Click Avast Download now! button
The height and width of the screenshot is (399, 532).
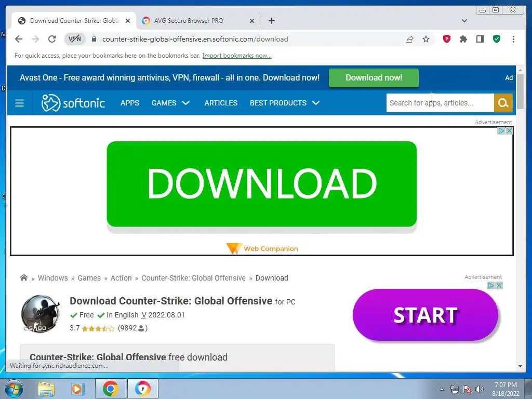pos(374,78)
